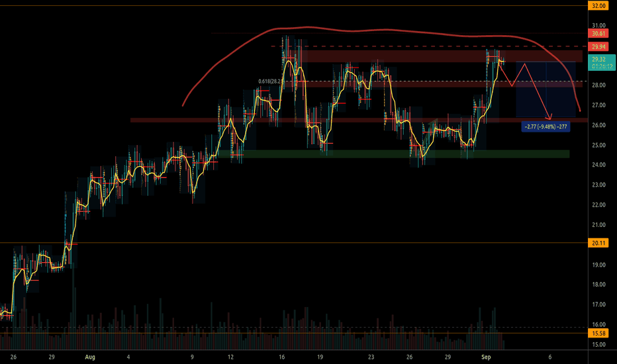Click the 27.00 price axis label
617x364 pixels.
[598, 105]
